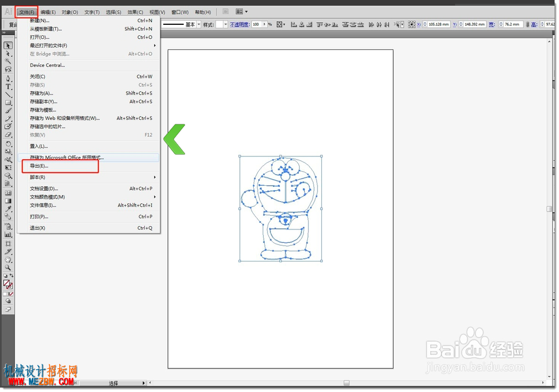This screenshot has width=559, height=392.
Task: Select the Line Segment tool
Action: tap(8, 95)
